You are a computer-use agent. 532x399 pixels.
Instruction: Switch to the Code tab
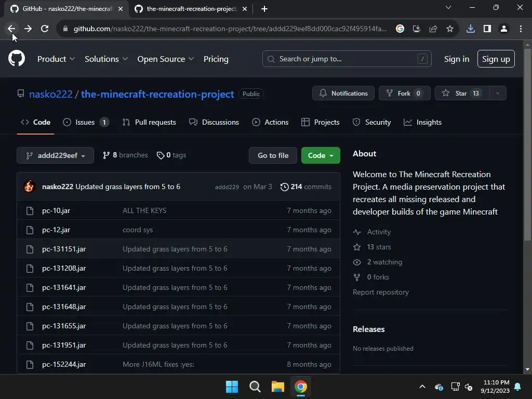pos(36,122)
